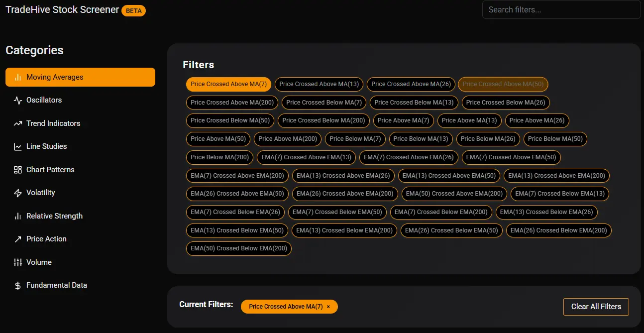This screenshot has width=644, height=333.
Task: Select Price Above MA(26) filter chip
Action: tap(537, 120)
